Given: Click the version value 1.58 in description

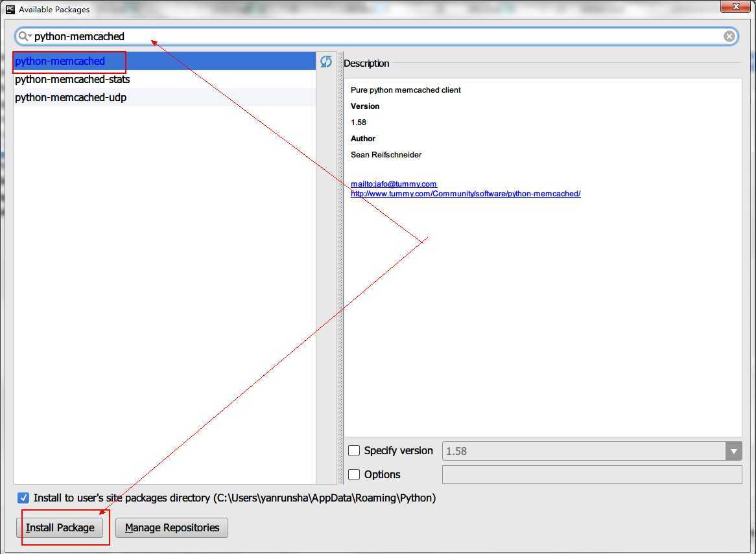Looking at the screenshot, I should point(359,122).
